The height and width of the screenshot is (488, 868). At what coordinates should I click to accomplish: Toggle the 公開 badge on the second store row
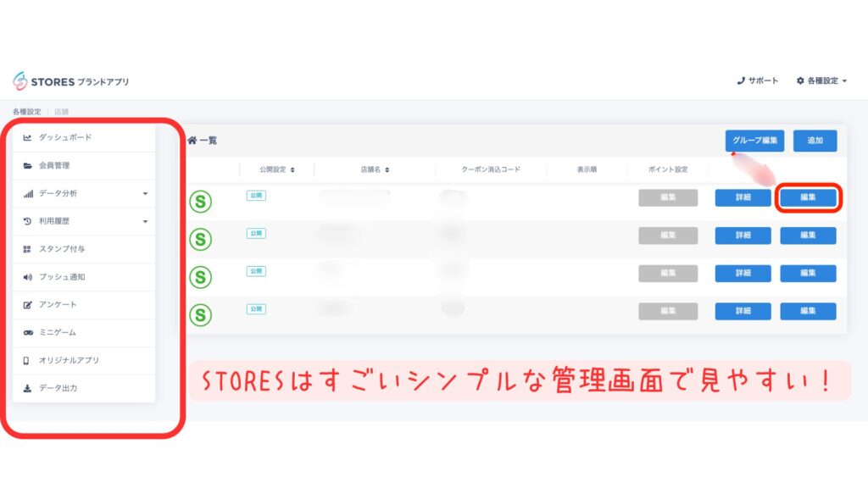[x=254, y=235]
